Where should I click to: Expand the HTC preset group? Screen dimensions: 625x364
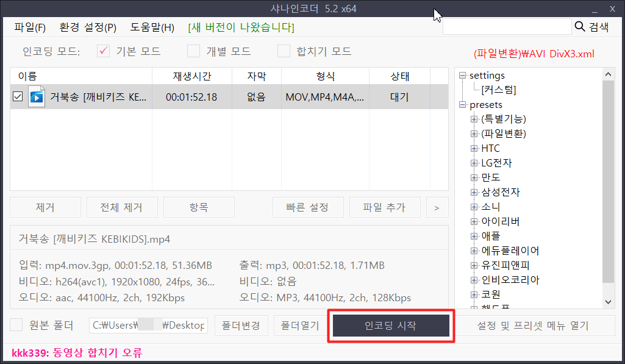[474, 148]
